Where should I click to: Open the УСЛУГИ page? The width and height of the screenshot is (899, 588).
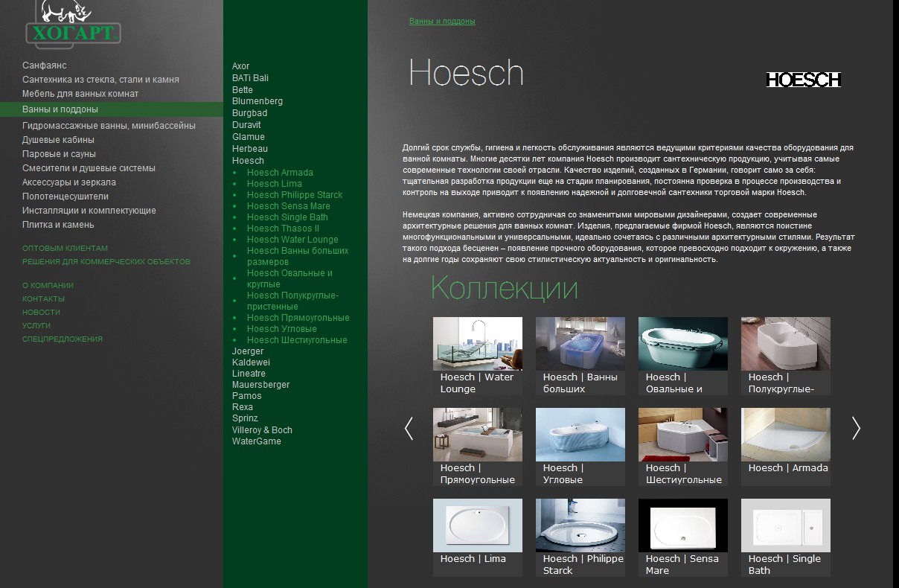[x=36, y=326]
